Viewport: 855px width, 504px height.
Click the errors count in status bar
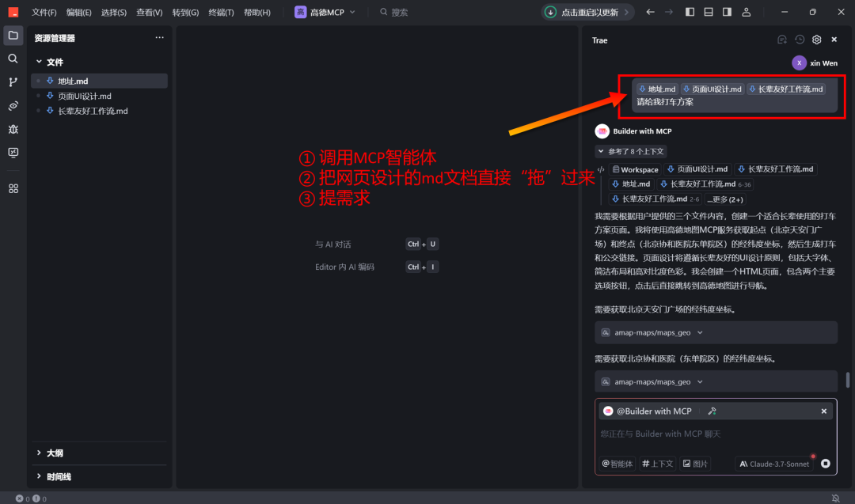pos(22,498)
